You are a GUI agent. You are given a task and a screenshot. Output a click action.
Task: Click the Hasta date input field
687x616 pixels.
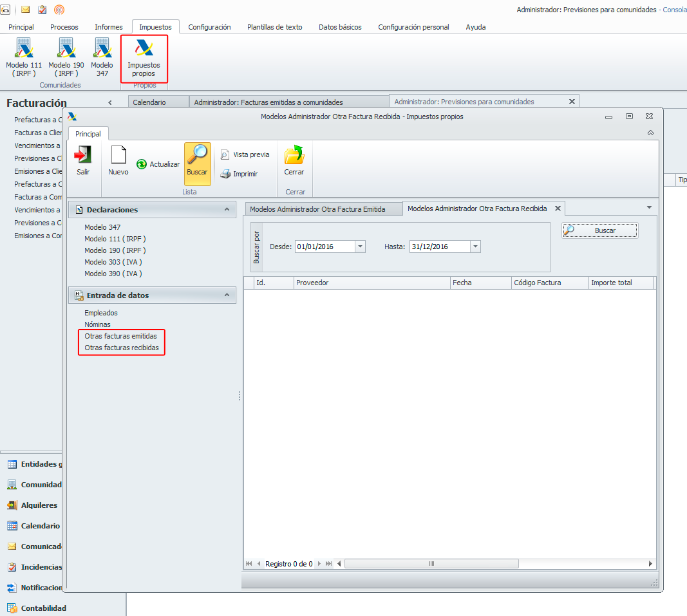pos(440,247)
